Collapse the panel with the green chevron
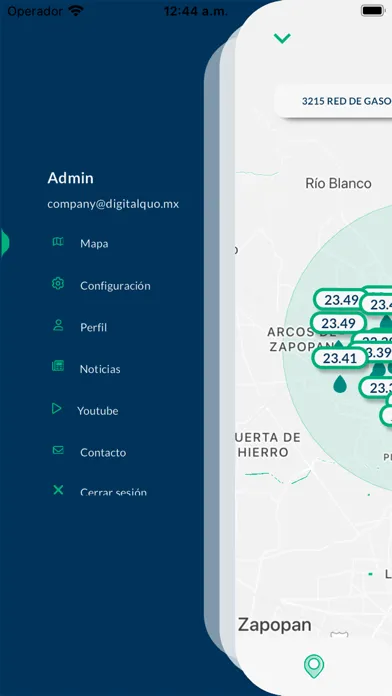This screenshot has height=696, width=392. point(282,39)
